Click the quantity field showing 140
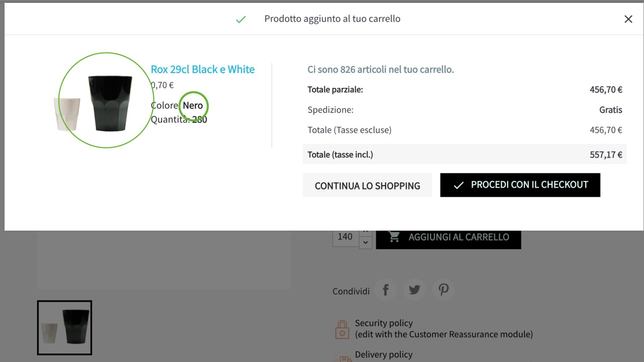 345,238
